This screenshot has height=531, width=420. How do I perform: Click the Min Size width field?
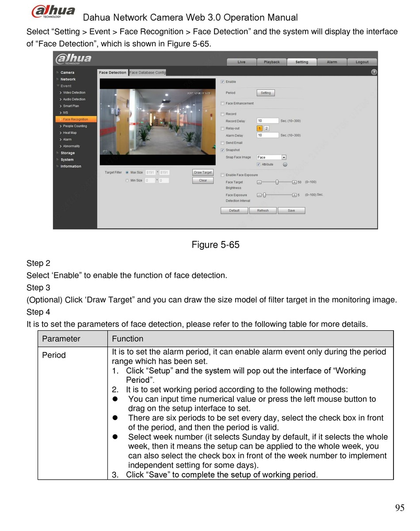coord(150,180)
